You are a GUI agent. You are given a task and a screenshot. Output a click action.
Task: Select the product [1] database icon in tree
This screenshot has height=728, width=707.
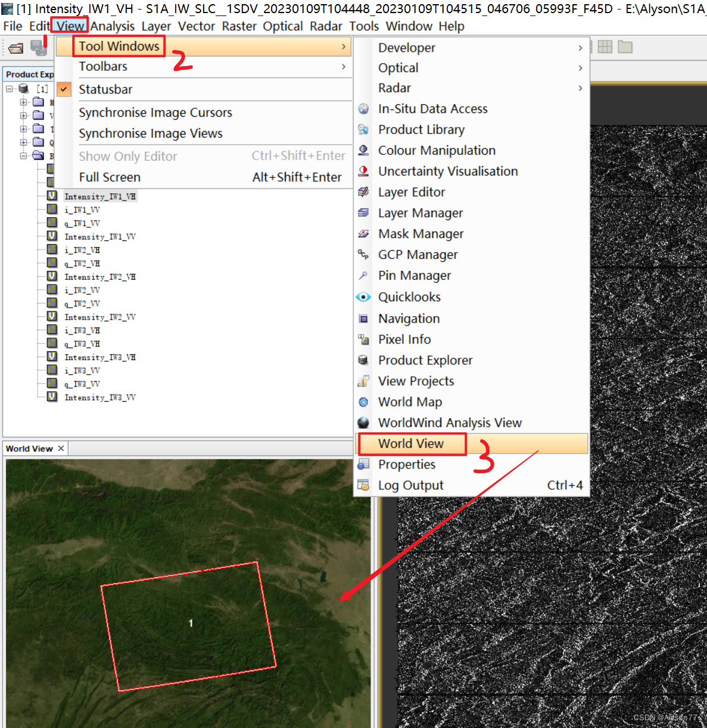24,89
